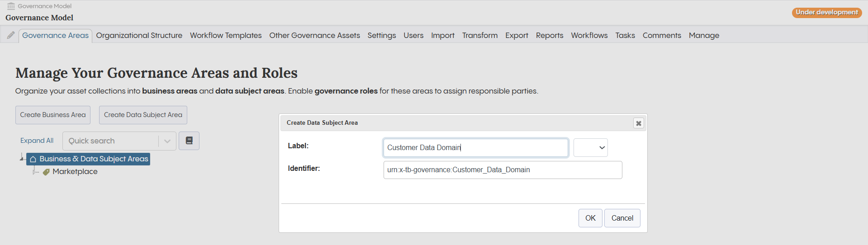Click the Create Business Area button
Viewport: 868px width, 245px height.
pos(53,115)
